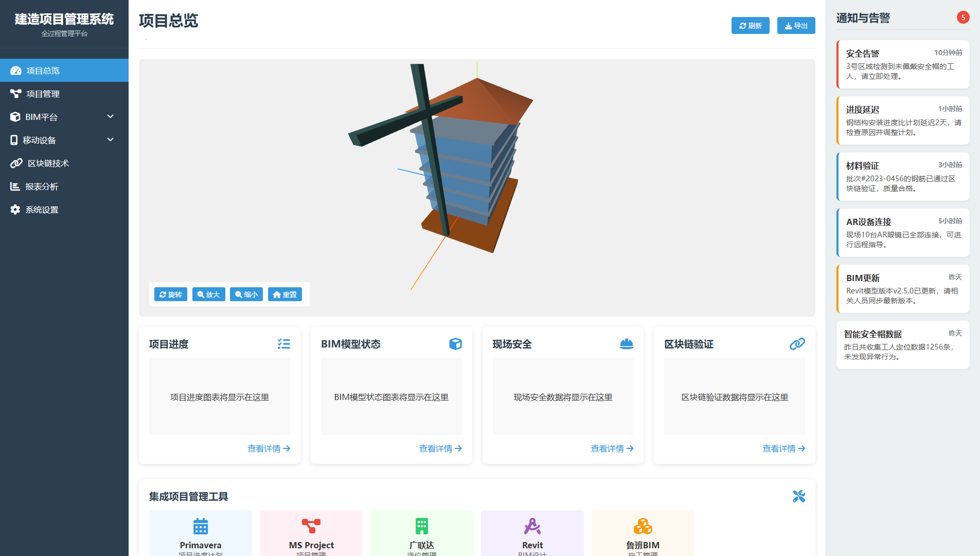Open the 鲁班BIM cubes tile
This screenshot has height=556, width=980.
coord(643,533)
